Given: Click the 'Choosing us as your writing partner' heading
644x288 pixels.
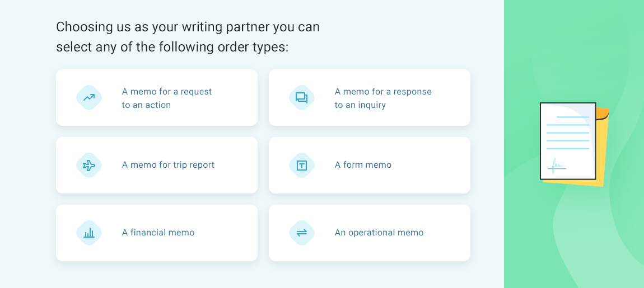Looking at the screenshot, I should (188, 27).
